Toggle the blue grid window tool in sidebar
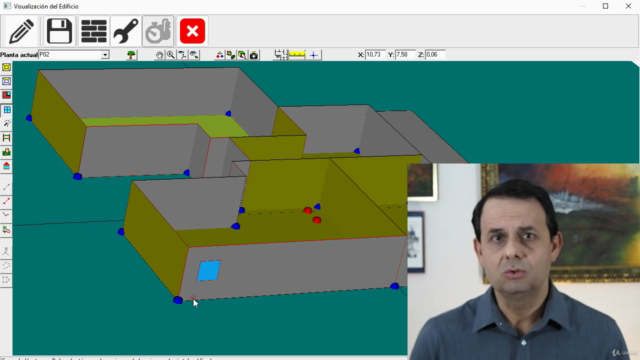640x360 pixels. click(7, 110)
